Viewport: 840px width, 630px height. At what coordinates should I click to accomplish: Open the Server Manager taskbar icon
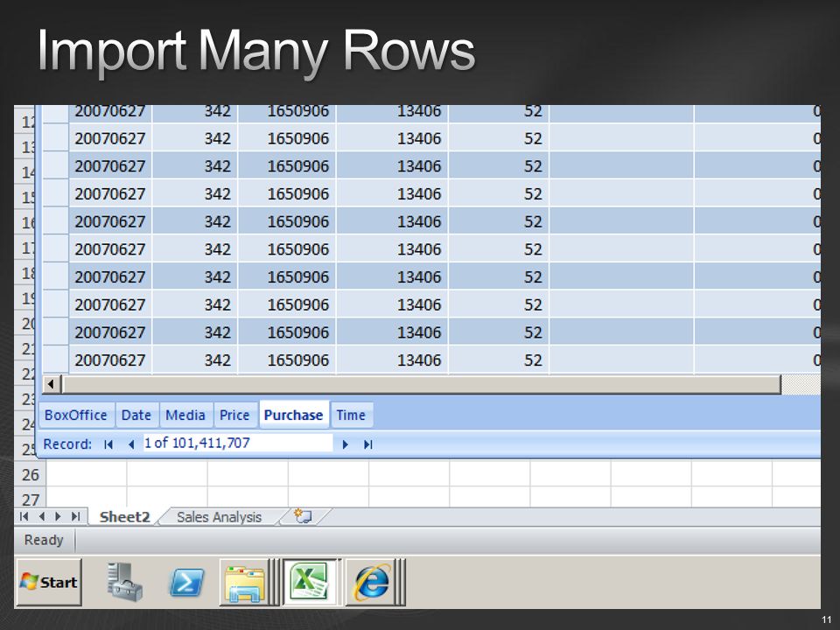124,582
